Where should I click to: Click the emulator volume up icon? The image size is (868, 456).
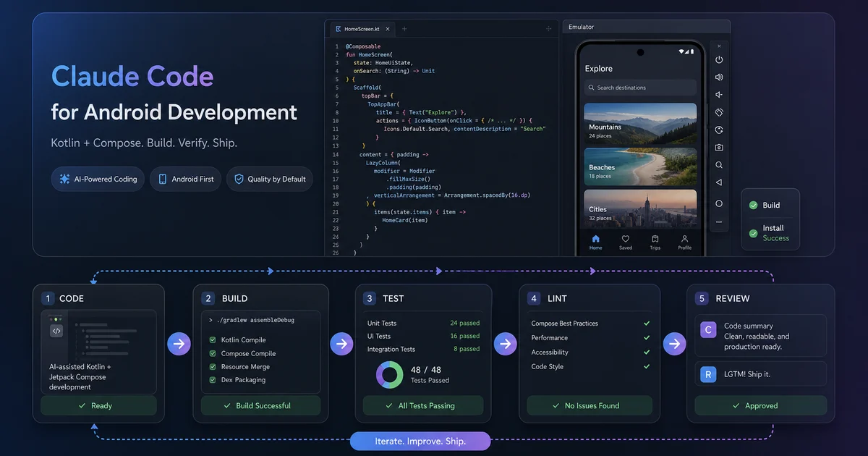[x=719, y=77]
